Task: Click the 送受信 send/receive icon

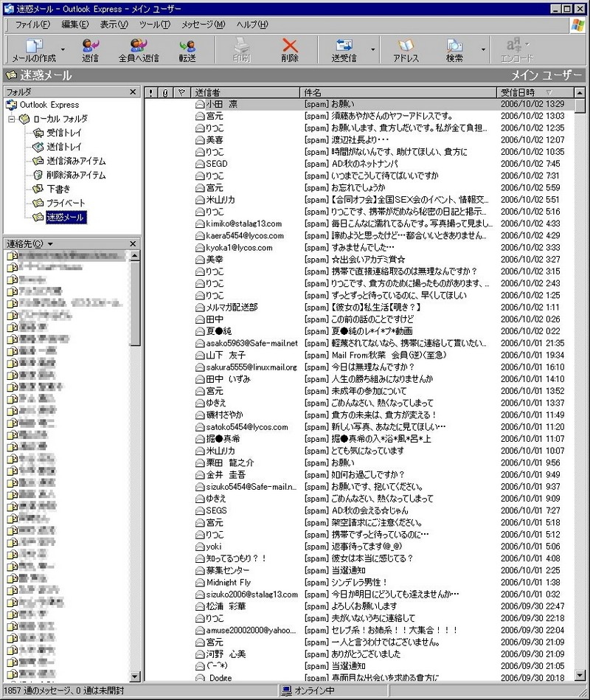Action: (x=344, y=46)
